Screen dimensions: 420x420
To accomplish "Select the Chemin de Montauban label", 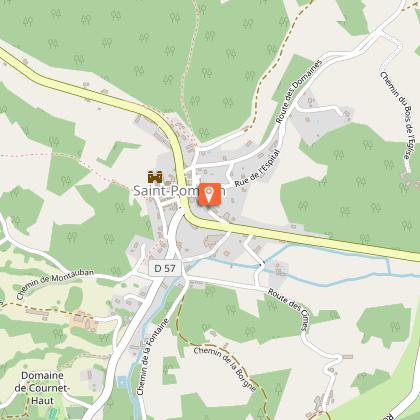I will (55, 283).
